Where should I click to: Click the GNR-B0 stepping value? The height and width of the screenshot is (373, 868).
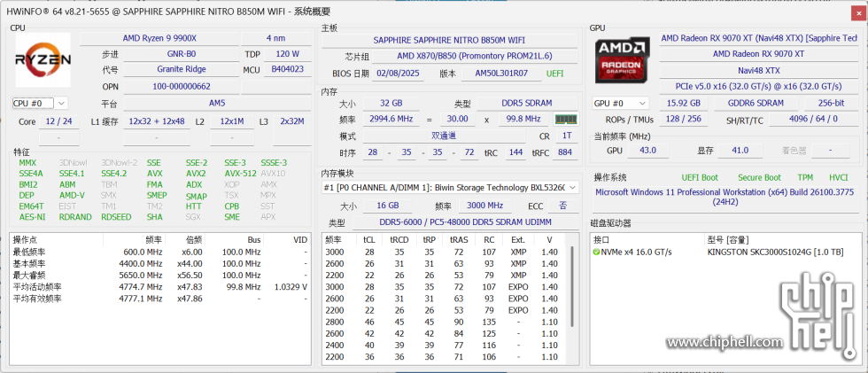[181, 54]
